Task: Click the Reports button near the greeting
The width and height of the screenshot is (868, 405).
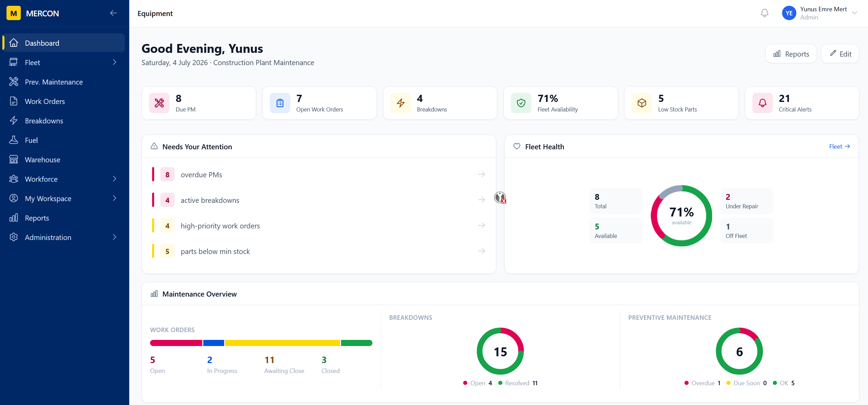Action: 791,54
